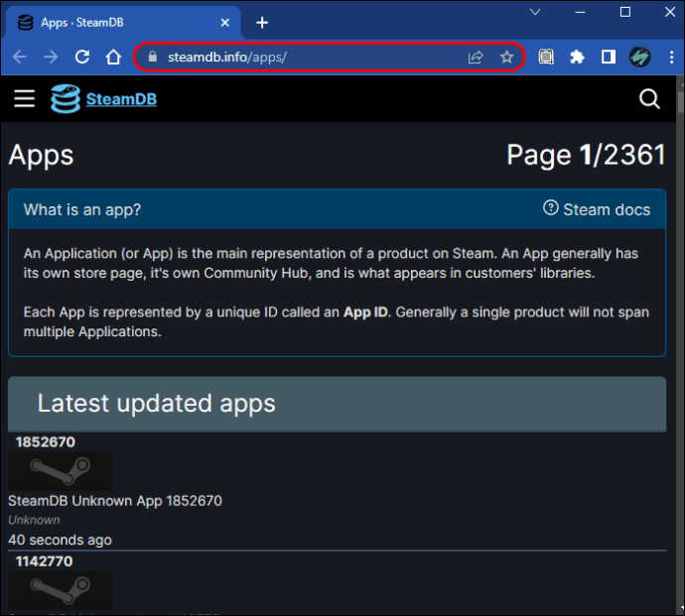Screen dimensions: 685x616
Task: Minimize the browser window
Action: (x=580, y=12)
